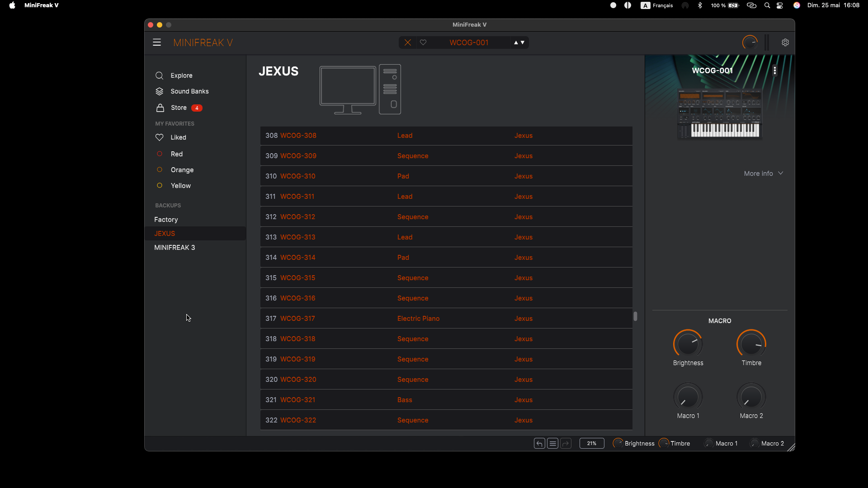Click the bottom bar Timbre mini knob
The width and height of the screenshot is (868, 488).
pos(664,443)
